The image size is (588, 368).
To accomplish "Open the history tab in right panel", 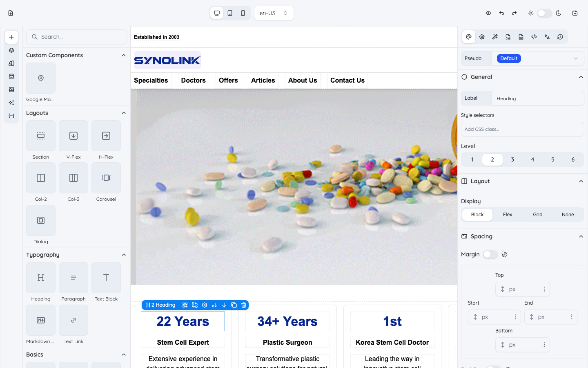I will [x=560, y=37].
